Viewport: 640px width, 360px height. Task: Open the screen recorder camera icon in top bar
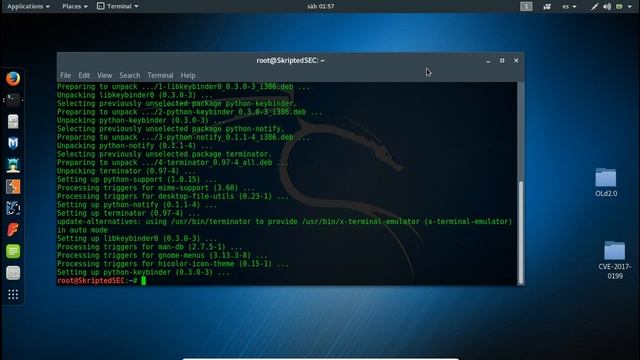tap(547, 6)
